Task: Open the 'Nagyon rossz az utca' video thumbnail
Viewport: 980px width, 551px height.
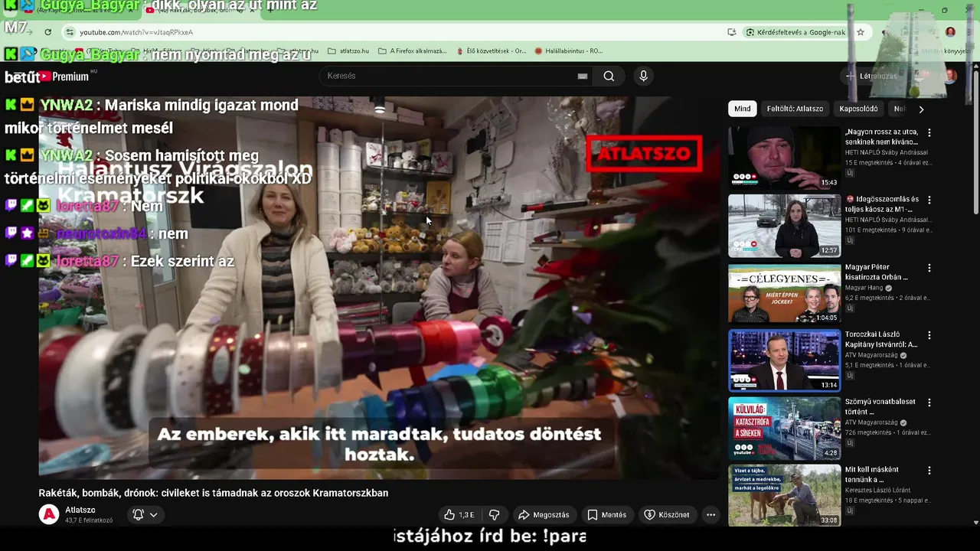Action: point(784,158)
